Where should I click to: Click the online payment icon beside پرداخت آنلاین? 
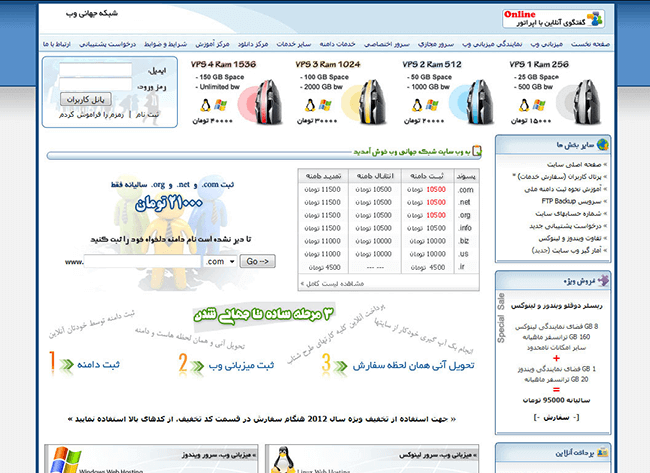point(603,453)
